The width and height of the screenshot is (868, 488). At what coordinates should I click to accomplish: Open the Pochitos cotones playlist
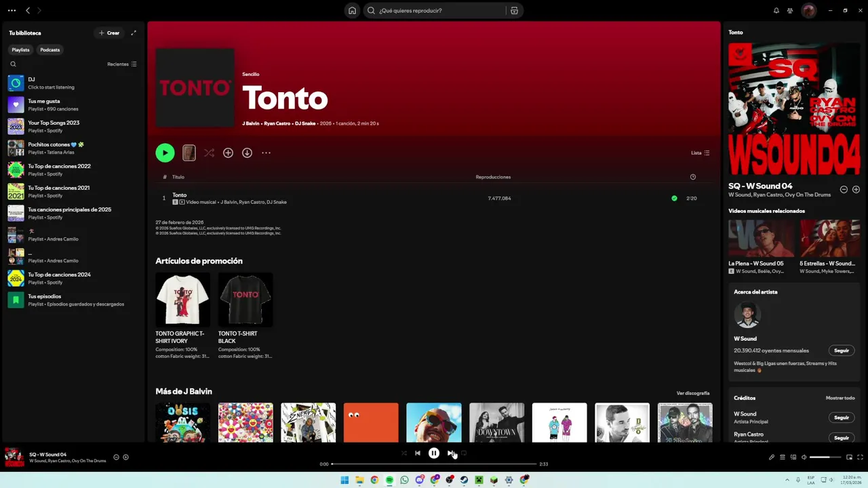click(73, 148)
